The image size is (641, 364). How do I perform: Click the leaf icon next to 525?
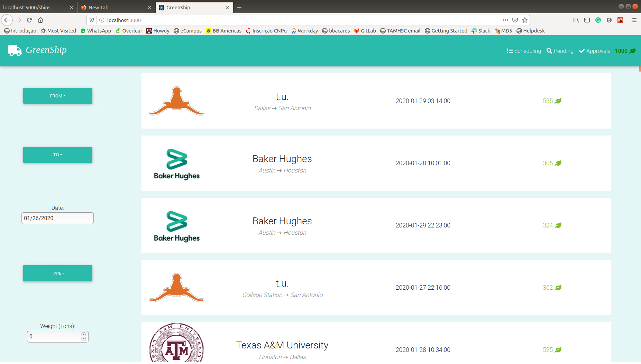tap(558, 350)
